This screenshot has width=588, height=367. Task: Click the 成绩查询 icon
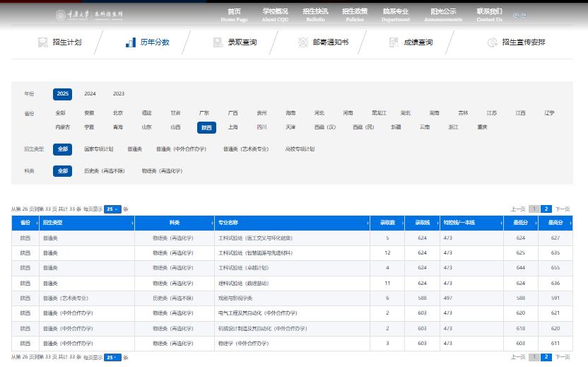(394, 42)
